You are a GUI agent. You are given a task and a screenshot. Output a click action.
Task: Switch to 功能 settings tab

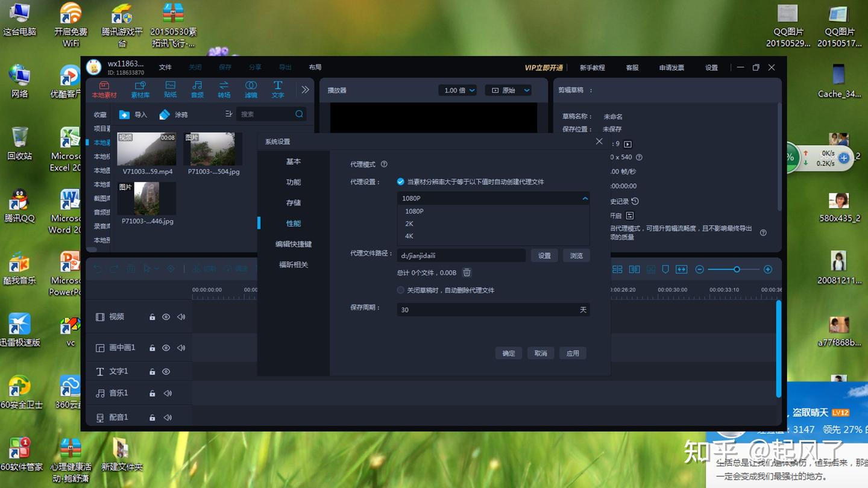[294, 182]
